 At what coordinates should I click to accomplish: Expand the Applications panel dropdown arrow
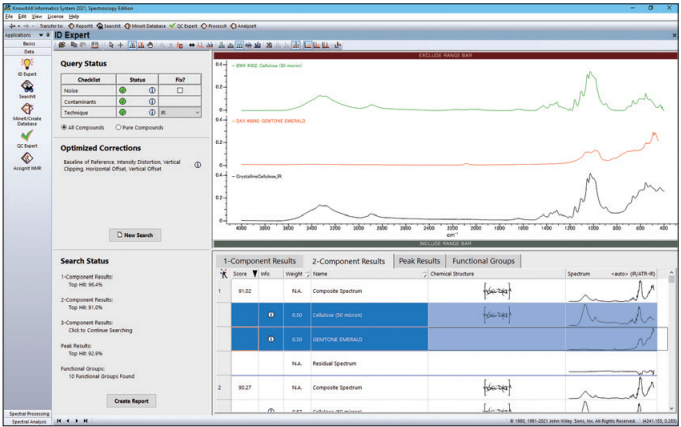point(41,35)
